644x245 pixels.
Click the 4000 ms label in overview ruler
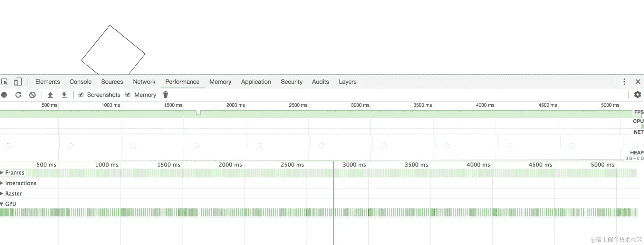click(x=485, y=105)
